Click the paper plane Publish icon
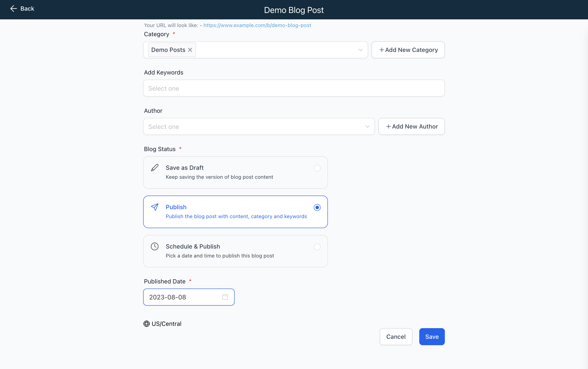 pos(155,207)
